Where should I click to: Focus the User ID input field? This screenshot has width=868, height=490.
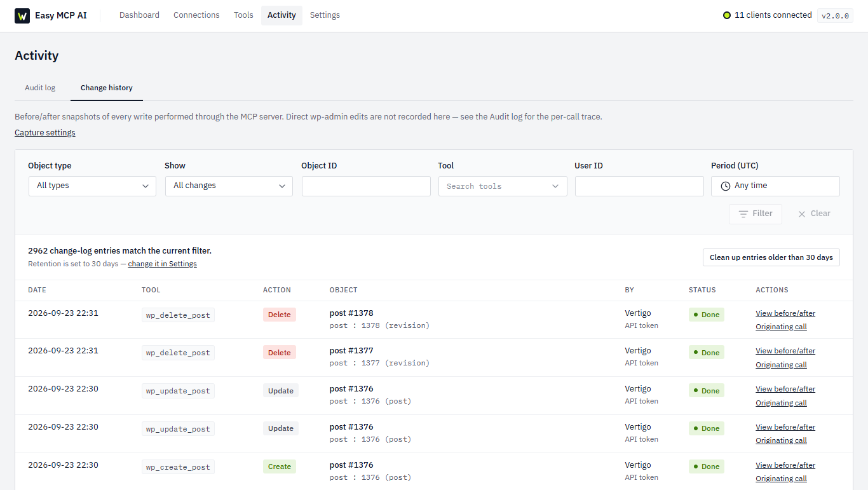click(x=639, y=186)
